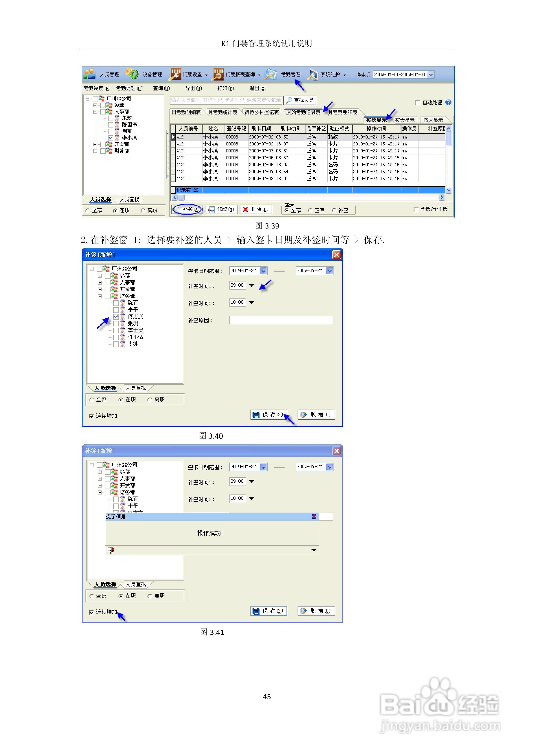Click 取消(C) in figure 3.41 dialog
The width and height of the screenshot is (534, 756).
coord(316,611)
